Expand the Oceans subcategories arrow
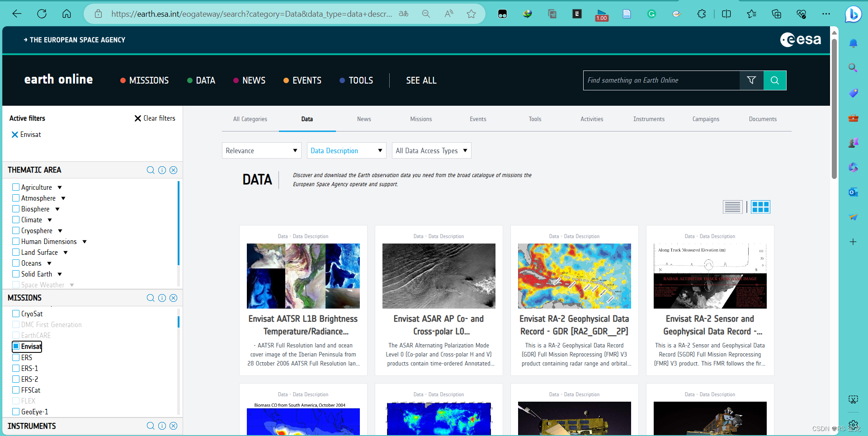The height and width of the screenshot is (436, 868). 49,263
